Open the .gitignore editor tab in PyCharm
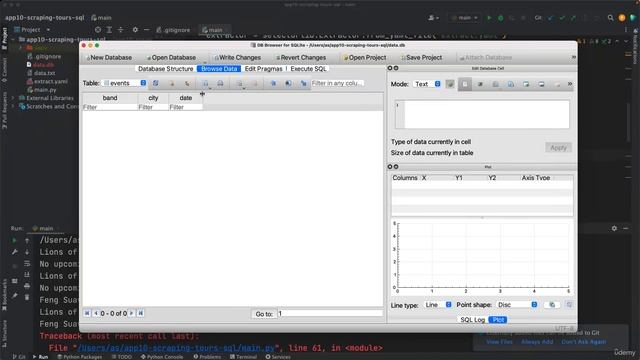The height and width of the screenshot is (360, 640). click(x=173, y=30)
